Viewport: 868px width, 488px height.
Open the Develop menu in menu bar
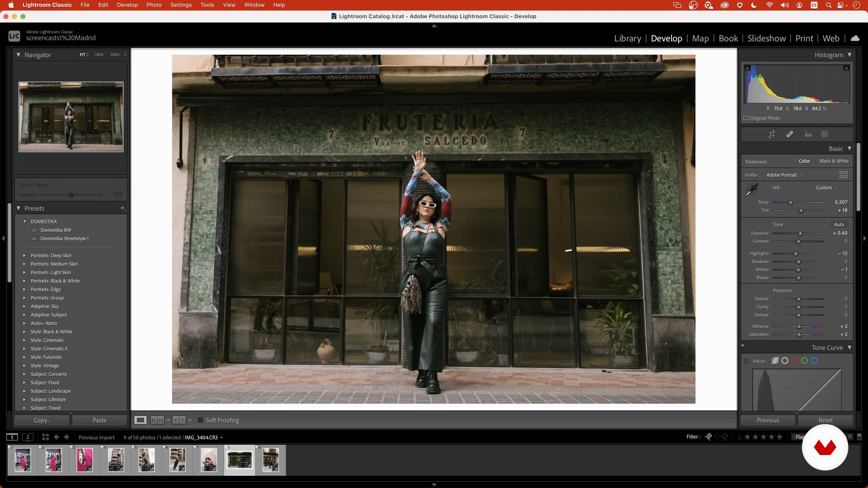pos(127,5)
